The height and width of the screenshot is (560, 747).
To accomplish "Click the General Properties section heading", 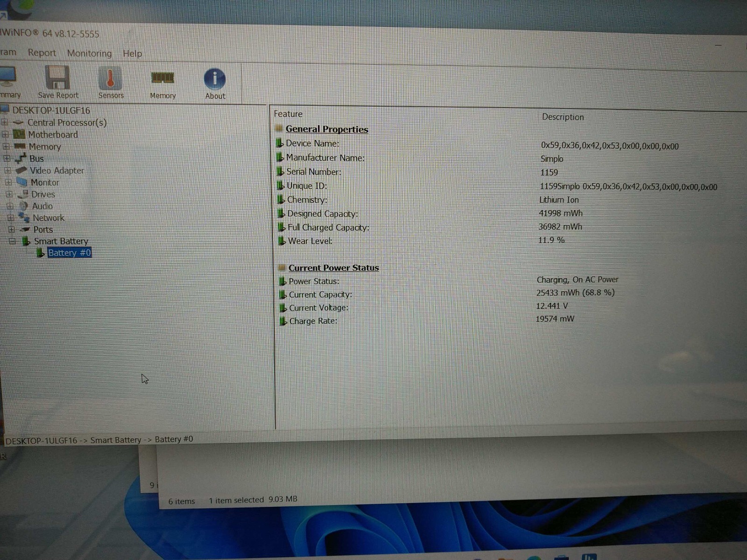I will point(327,129).
